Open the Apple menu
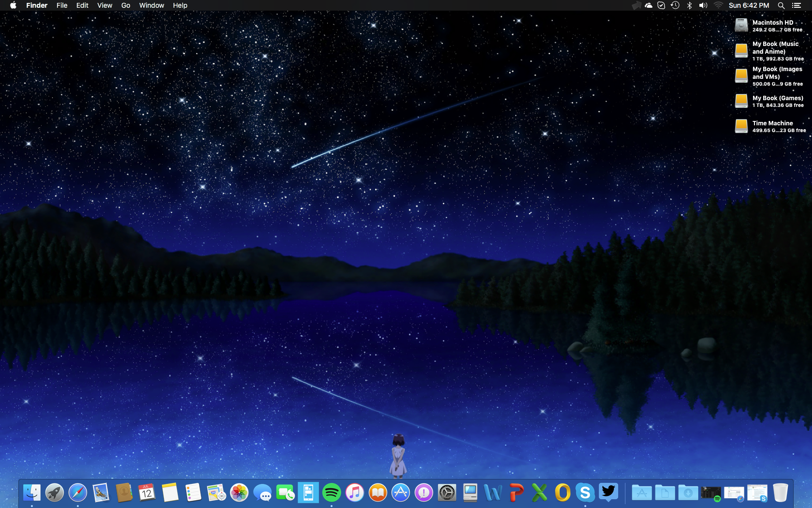The image size is (812, 508). [x=13, y=5]
